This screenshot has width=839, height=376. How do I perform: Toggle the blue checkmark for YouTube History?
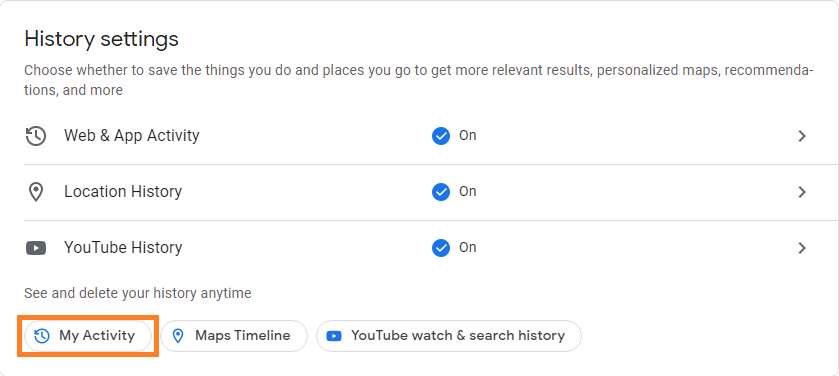tap(440, 248)
